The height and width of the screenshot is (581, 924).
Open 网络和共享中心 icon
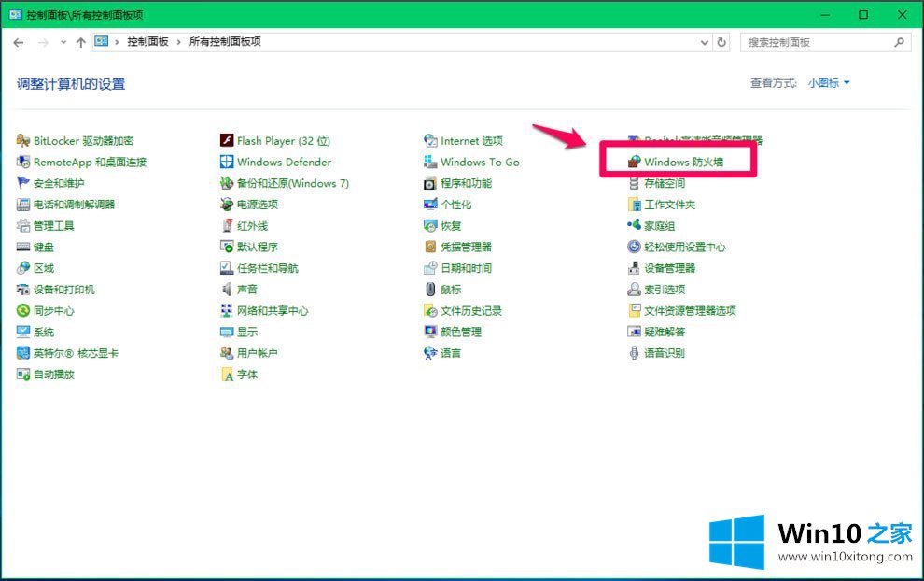click(x=227, y=310)
